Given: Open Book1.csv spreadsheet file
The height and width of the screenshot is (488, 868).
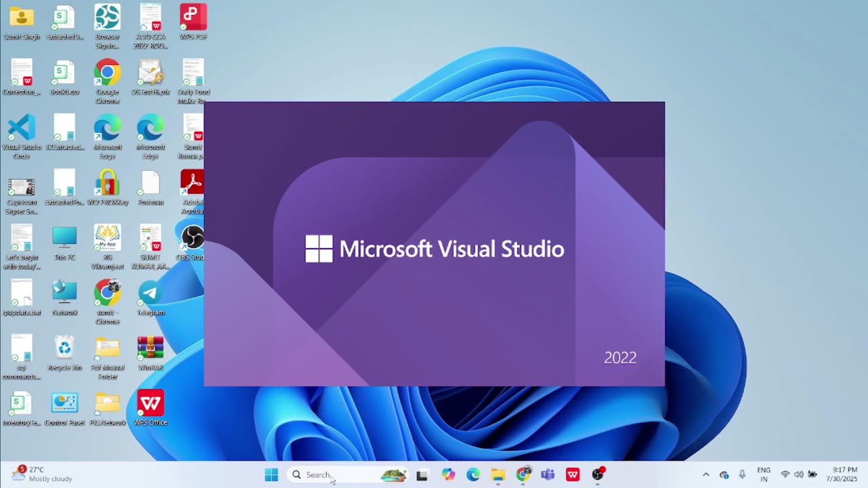Looking at the screenshot, I should click(x=64, y=78).
